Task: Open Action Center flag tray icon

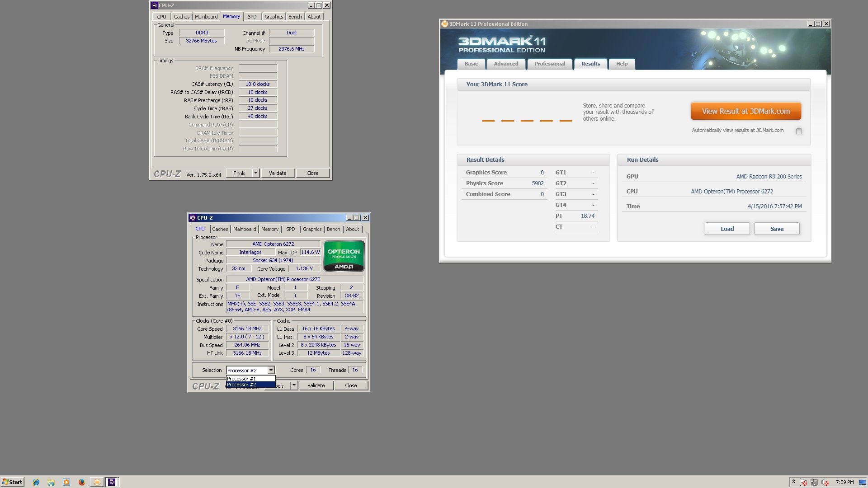Action: point(803,482)
